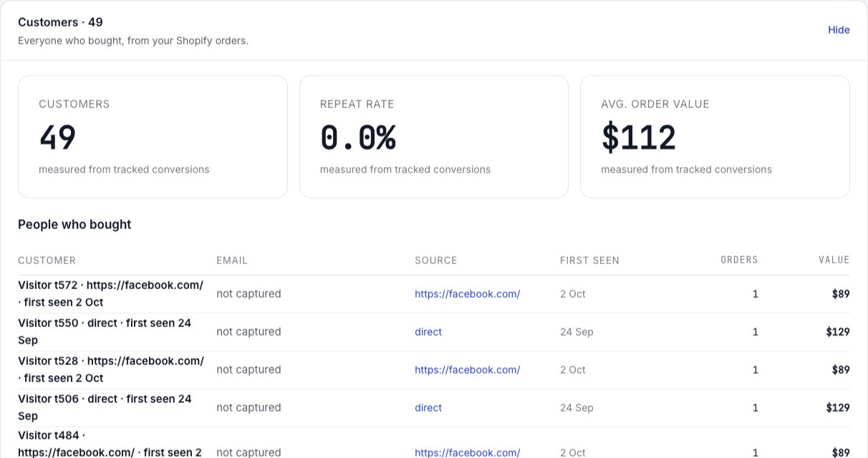Click the Customers stat card showing 49

pos(153,137)
